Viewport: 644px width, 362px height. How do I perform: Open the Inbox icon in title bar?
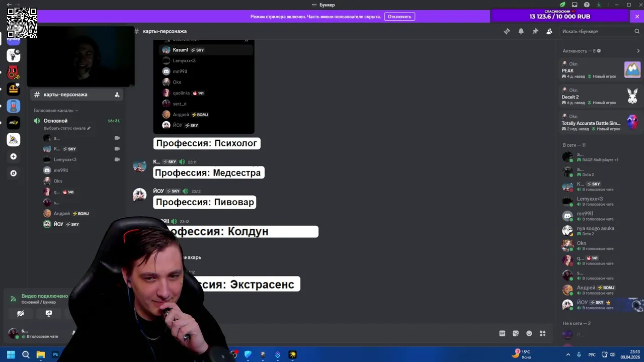[x=575, y=5]
